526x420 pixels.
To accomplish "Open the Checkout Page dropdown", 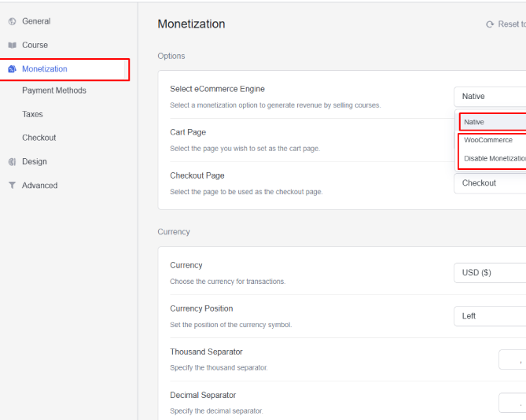I will pyautogui.click(x=491, y=183).
